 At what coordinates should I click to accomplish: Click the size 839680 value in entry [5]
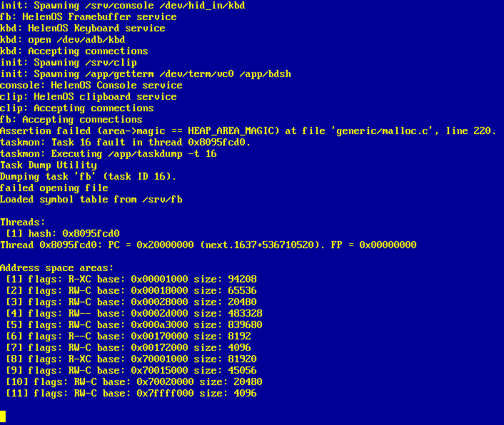(245, 325)
